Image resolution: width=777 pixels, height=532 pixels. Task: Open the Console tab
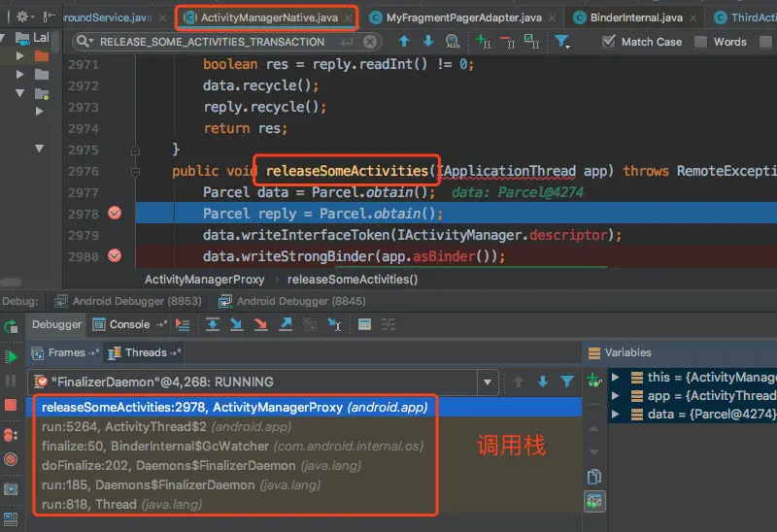coord(129,324)
